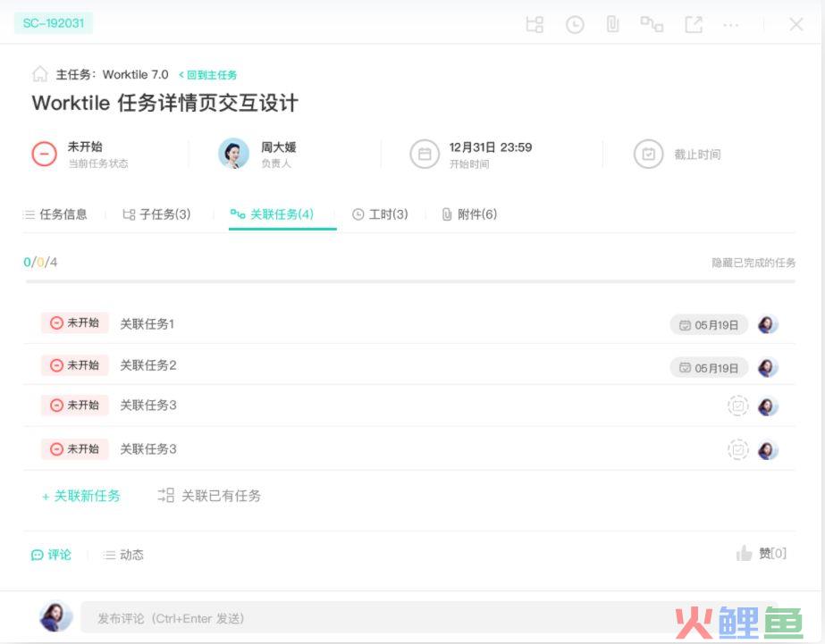Screen dimensions: 825x644
Task: Close the task detail dialog
Action: point(796,24)
